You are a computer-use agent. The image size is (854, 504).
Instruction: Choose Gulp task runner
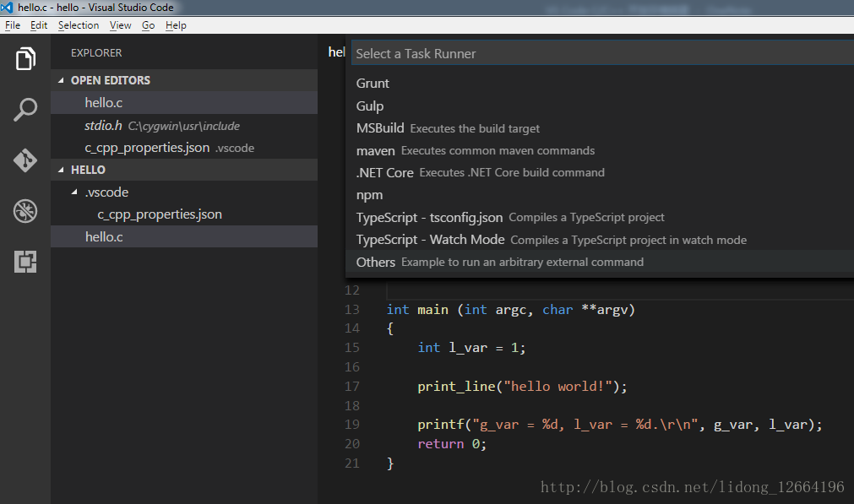click(x=600, y=106)
